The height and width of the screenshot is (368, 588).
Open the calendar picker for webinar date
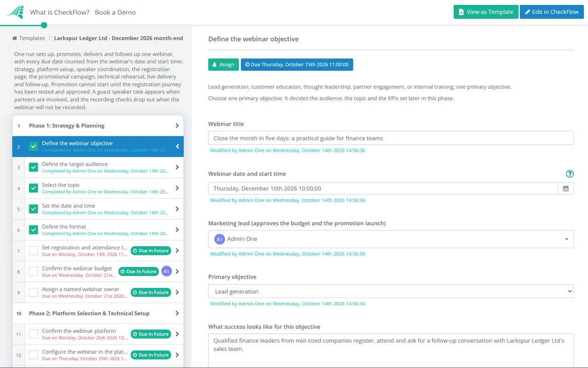point(565,189)
